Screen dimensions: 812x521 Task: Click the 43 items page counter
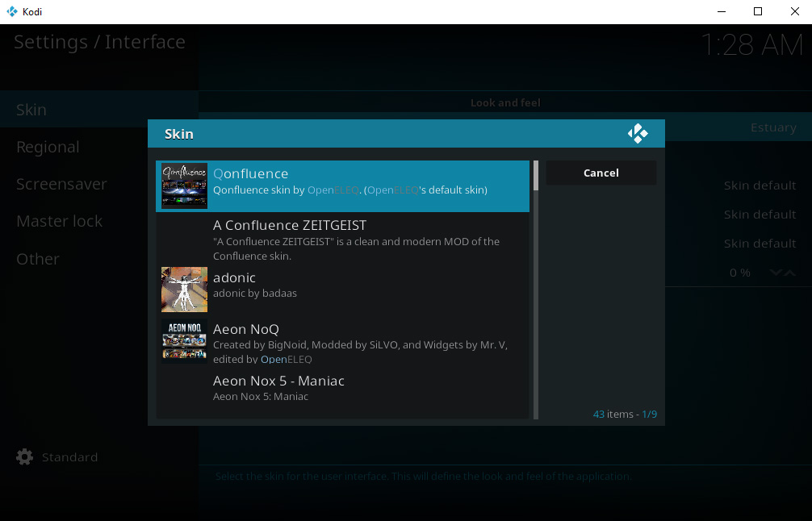point(625,414)
